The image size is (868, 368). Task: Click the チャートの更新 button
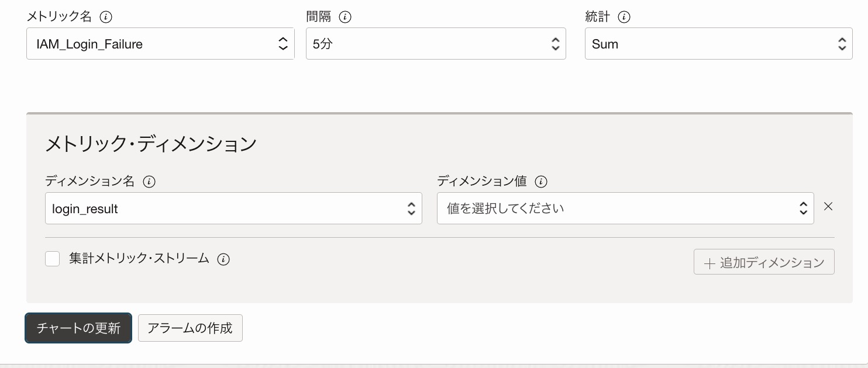(x=78, y=328)
